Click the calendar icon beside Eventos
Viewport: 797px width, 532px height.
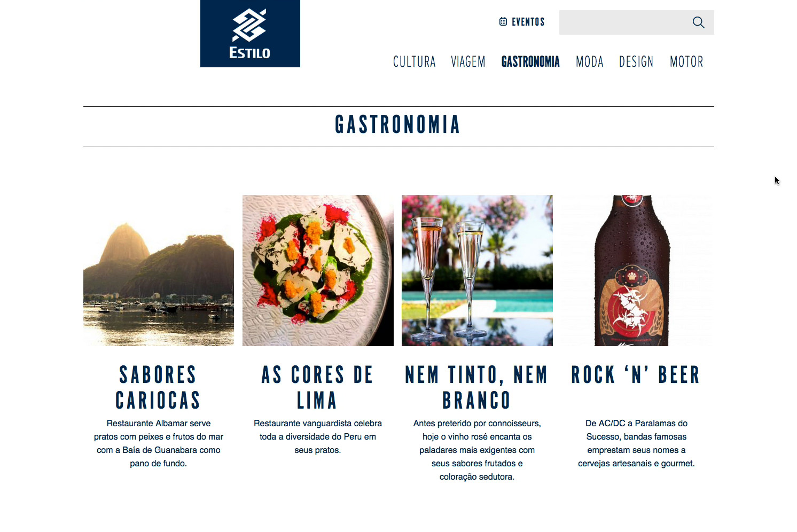(503, 22)
